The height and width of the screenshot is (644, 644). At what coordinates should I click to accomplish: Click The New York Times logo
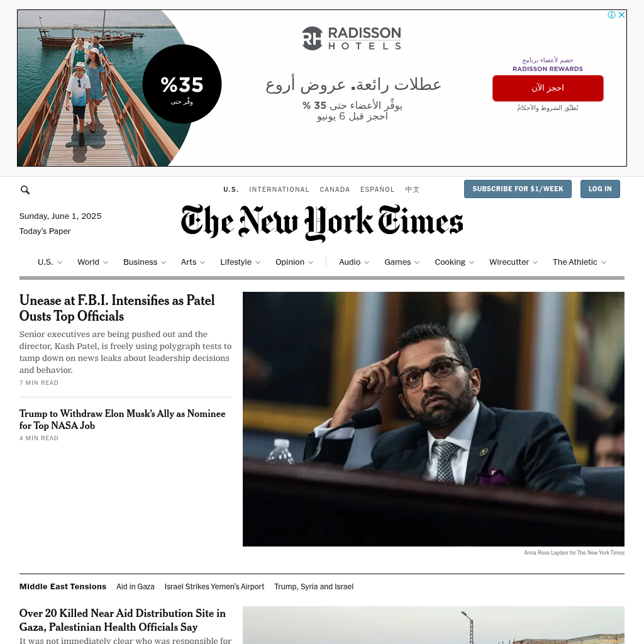(x=322, y=223)
